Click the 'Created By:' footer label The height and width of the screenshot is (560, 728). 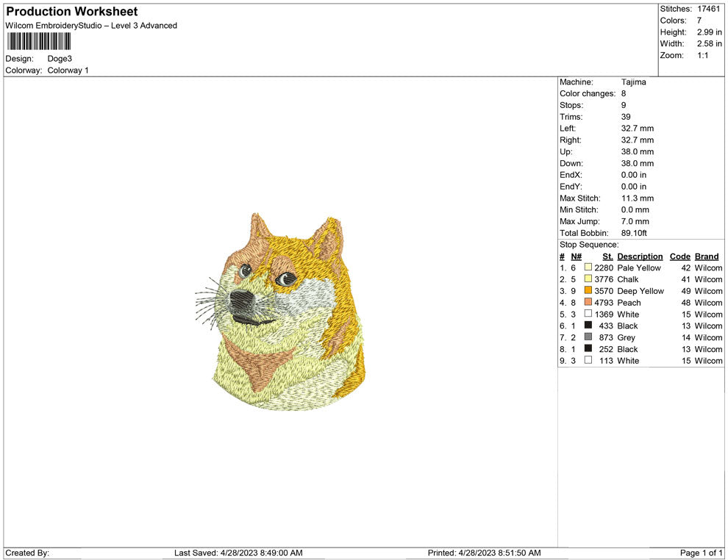[x=27, y=553]
